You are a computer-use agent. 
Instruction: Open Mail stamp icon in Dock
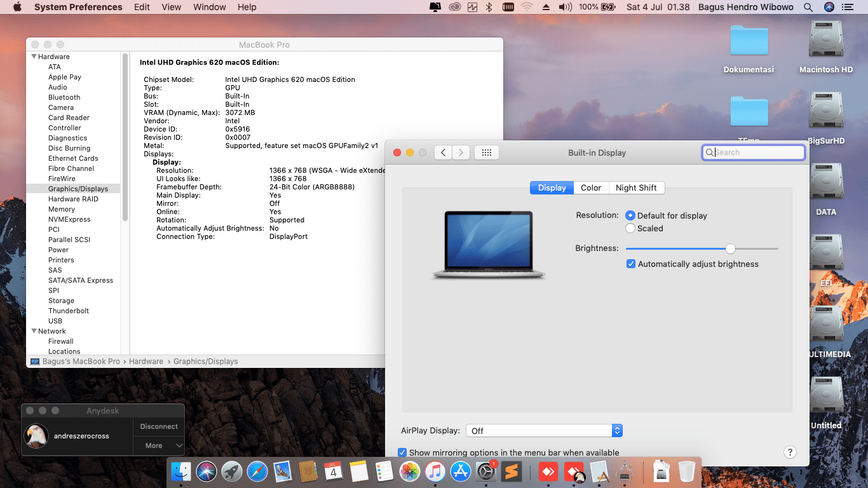pyautogui.click(x=283, y=471)
